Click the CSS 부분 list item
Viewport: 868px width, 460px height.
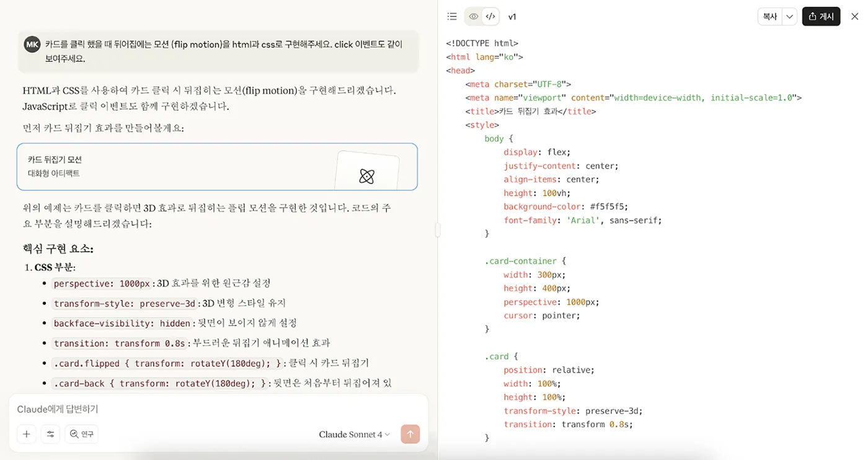pos(55,267)
